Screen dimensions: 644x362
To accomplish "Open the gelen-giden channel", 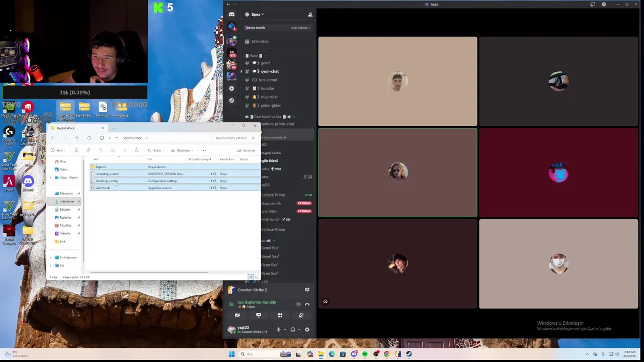I will [271, 106].
